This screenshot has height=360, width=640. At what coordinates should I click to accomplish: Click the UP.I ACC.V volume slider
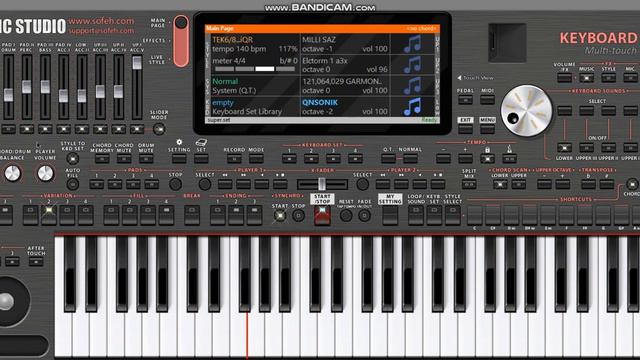pyautogui.click(x=137, y=87)
